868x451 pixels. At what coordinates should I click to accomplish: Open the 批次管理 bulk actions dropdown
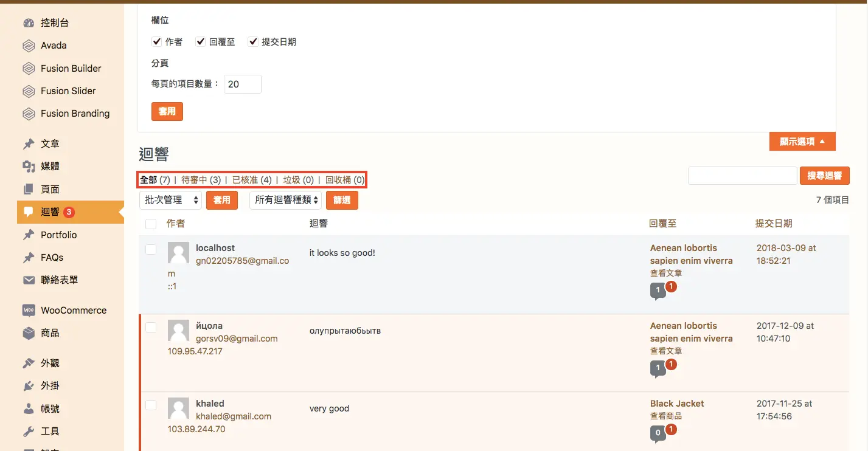click(170, 200)
